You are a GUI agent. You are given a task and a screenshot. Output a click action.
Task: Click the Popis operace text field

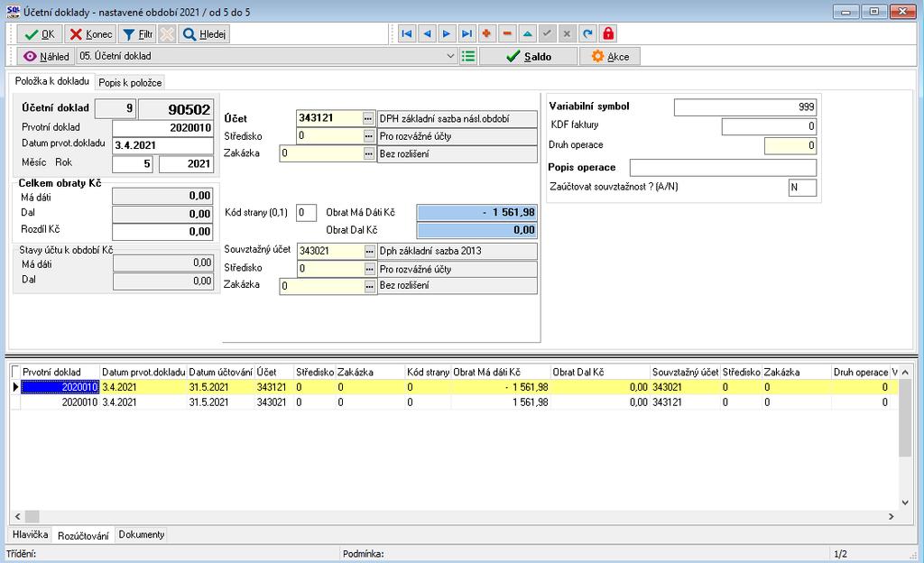click(723, 167)
